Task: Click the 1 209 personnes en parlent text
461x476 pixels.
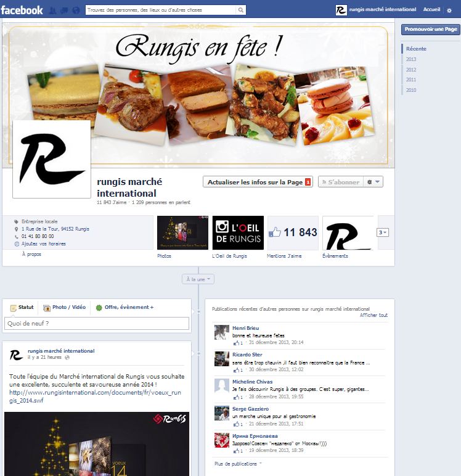Action: click(x=161, y=202)
